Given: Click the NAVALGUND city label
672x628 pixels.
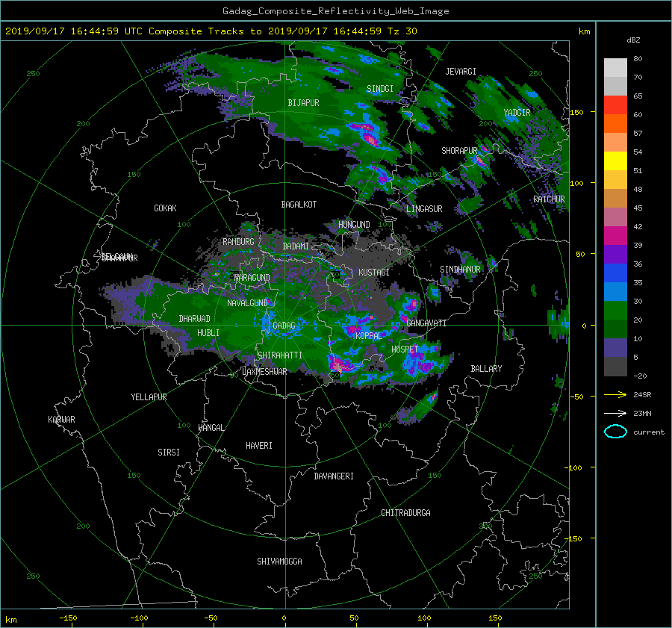Looking at the screenshot, I should click(x=247, y=303).
